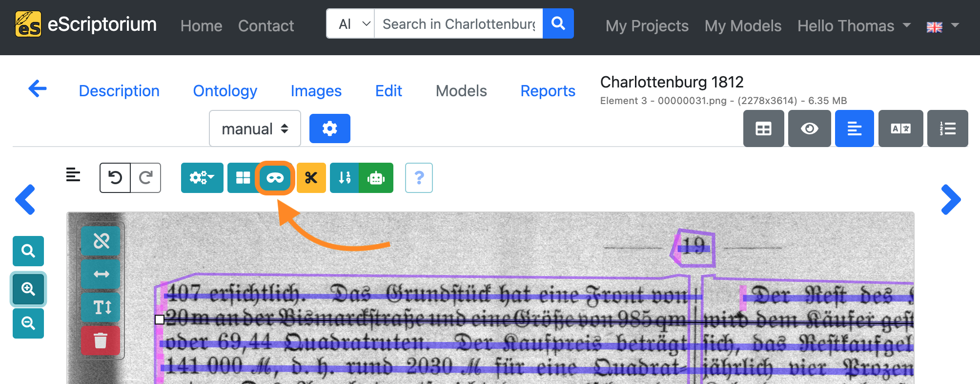Redo the segmentation change
Image resolution: width=980 pixels, height=384 pixels.
tap(145, 178)
